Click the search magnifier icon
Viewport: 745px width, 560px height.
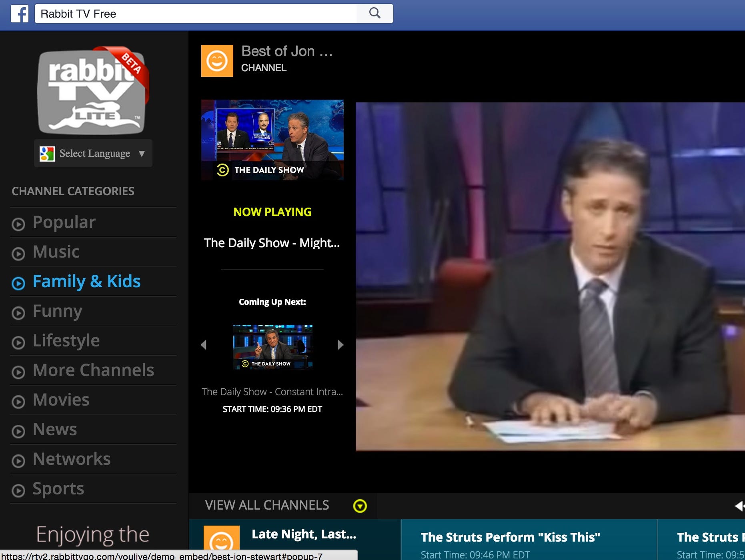(375, 13)
